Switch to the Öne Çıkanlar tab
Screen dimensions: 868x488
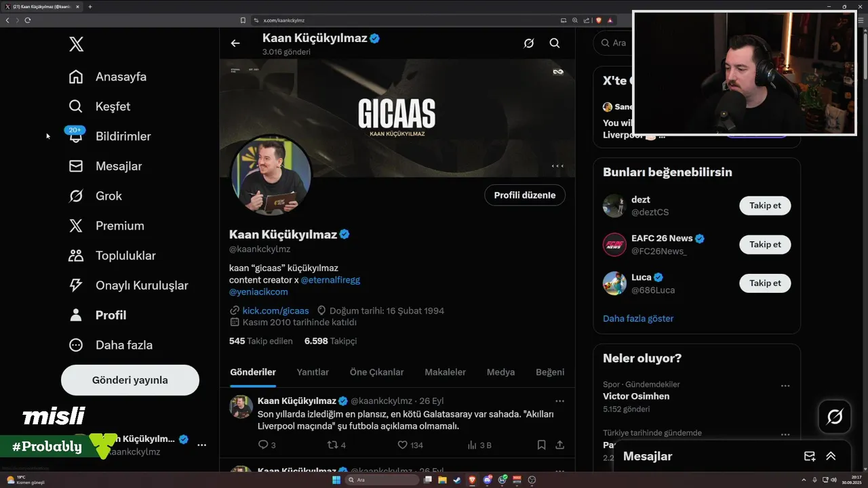point(376,372)
